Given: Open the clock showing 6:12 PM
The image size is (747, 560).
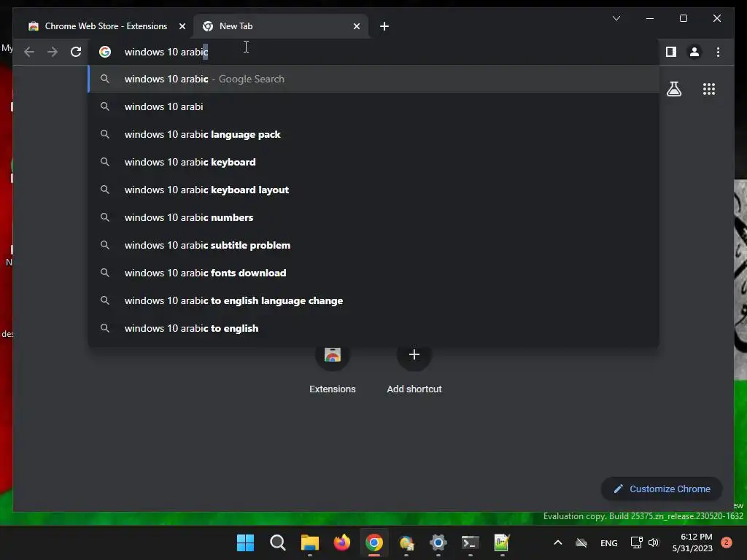Looking at the screenshot, I should point(692,542).
